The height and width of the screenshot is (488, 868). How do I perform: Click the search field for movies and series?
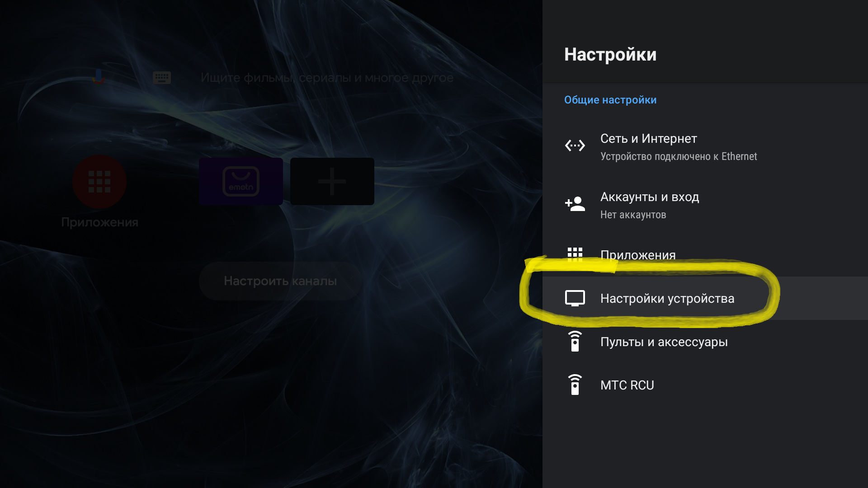point(327,78)
